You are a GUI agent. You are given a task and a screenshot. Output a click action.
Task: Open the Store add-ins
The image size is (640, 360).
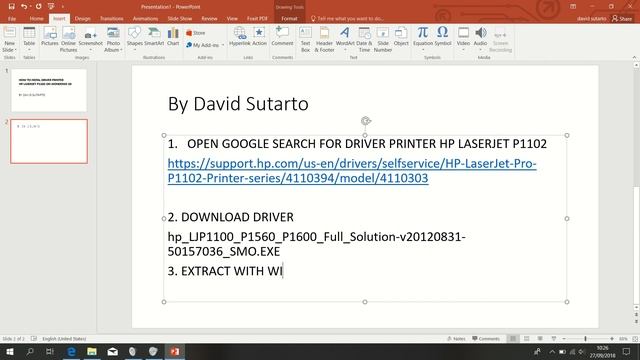point(196,33)
